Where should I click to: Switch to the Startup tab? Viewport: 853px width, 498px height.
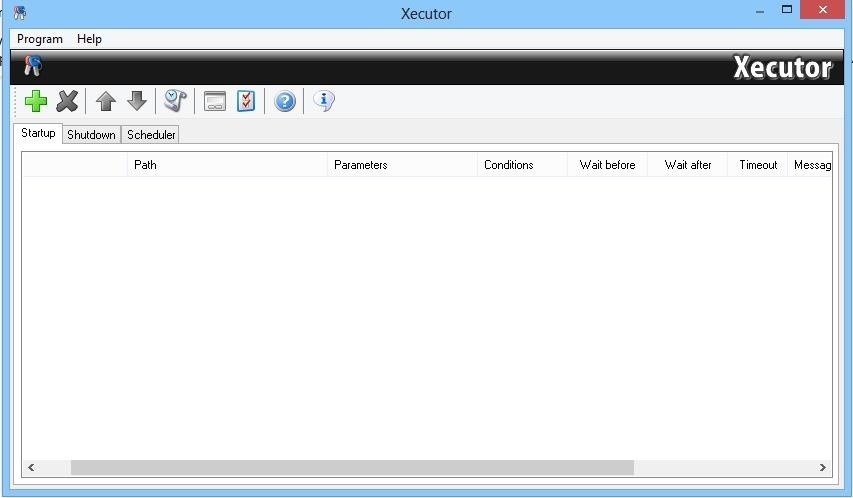[38, 133]
